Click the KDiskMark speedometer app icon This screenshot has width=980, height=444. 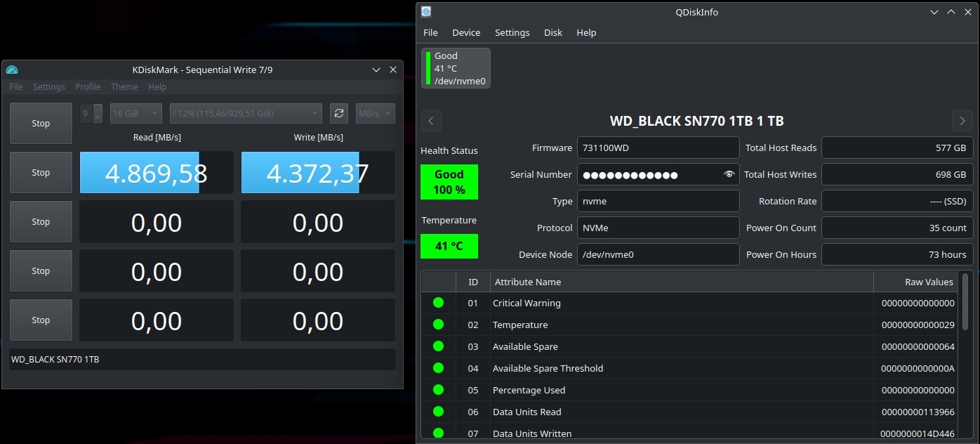pos(12,70)
